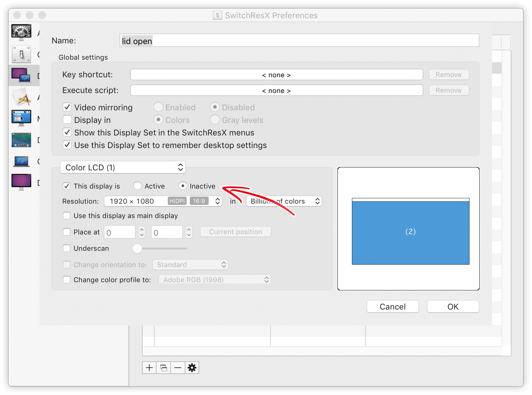Open the desktop wallpaper sidebar icon
This screenshot has width=532, height=395.
[21, 140]
